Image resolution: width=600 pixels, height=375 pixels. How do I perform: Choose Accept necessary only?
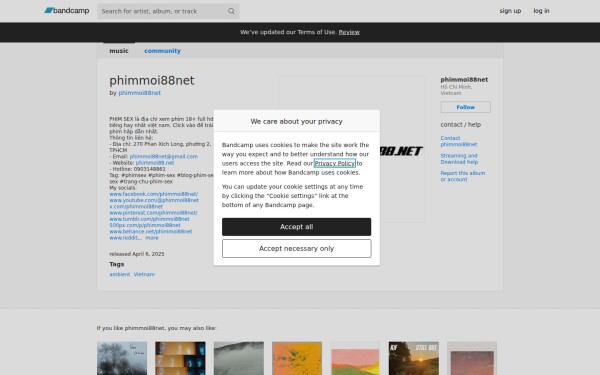[x=297, y=249]
